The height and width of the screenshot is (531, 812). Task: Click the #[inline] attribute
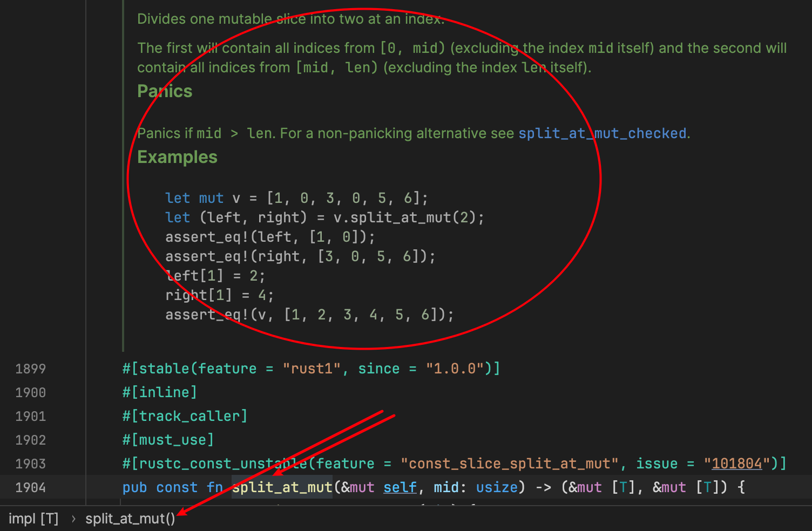point(160,392)
